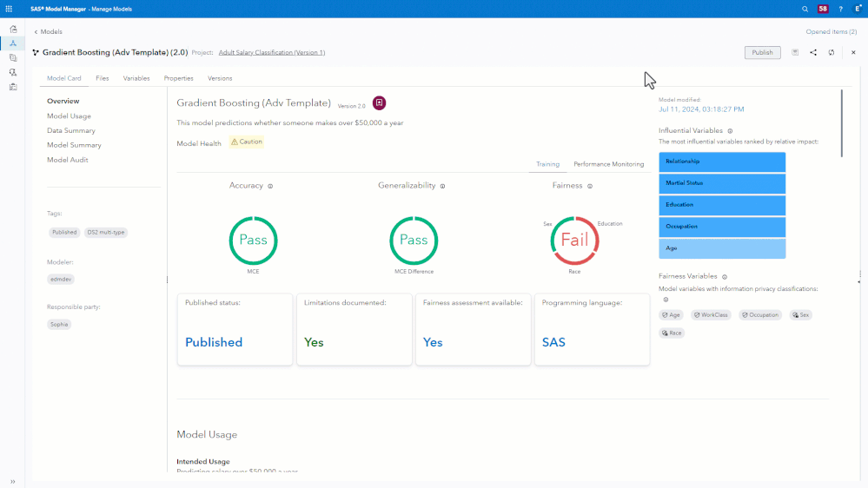Viewport: 868px width, 488px height.
Task: Click the info icon next to Fairness
Action: [590, 186]
